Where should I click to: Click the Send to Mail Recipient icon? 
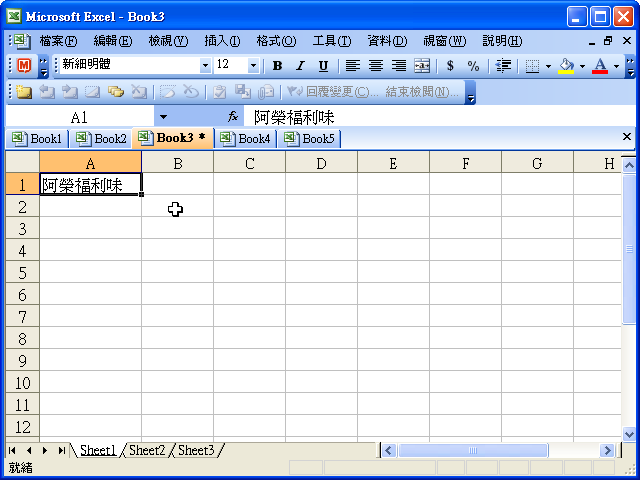pyautogui.click(x=266, y=92)
